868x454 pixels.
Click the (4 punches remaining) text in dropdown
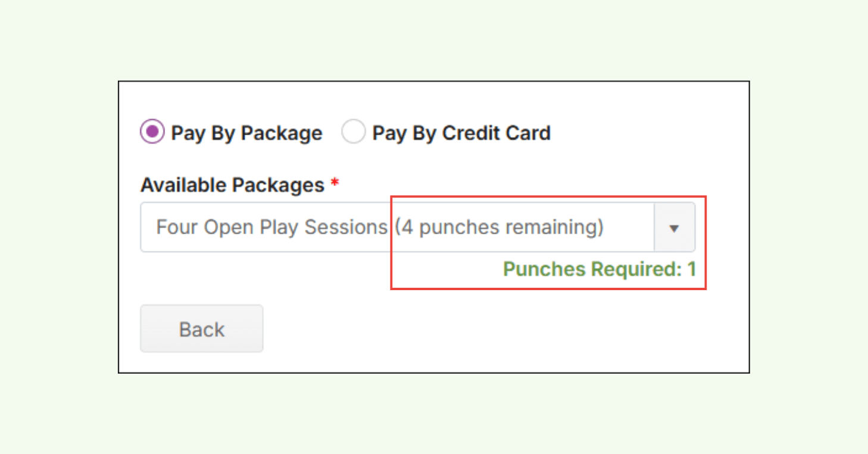click(499, 228)
